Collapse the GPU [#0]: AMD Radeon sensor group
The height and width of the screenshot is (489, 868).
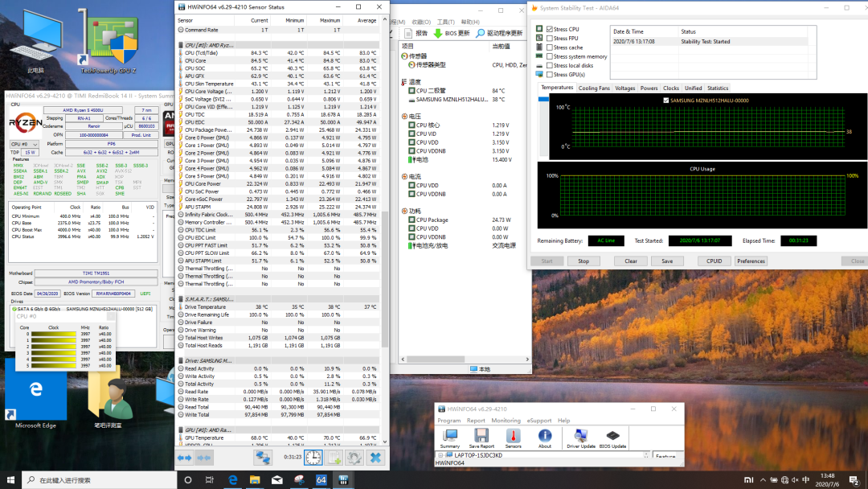click(x=181, y=429)
